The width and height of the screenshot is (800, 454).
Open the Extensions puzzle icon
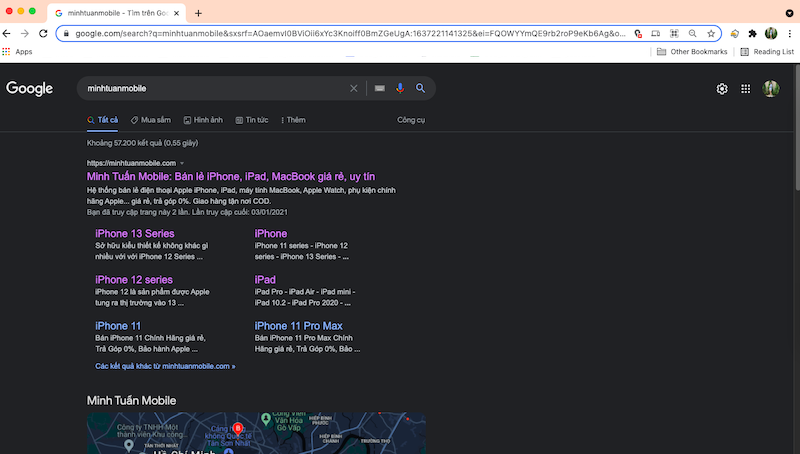click(x=753, y=33)
